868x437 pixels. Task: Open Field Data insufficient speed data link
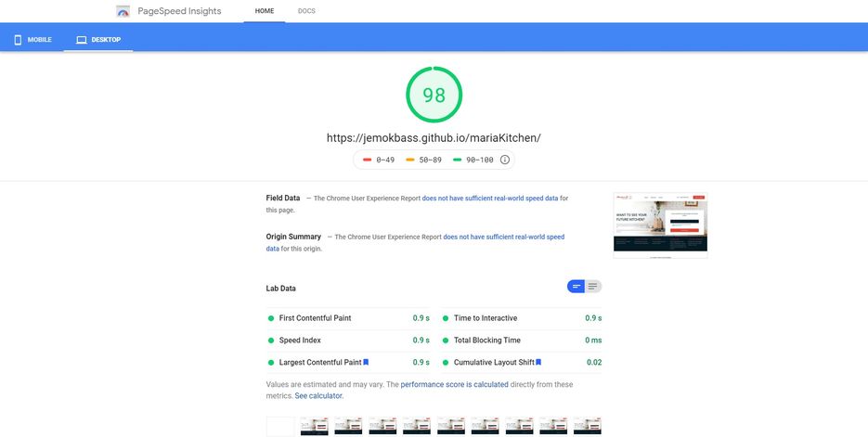tap(490, 198)
